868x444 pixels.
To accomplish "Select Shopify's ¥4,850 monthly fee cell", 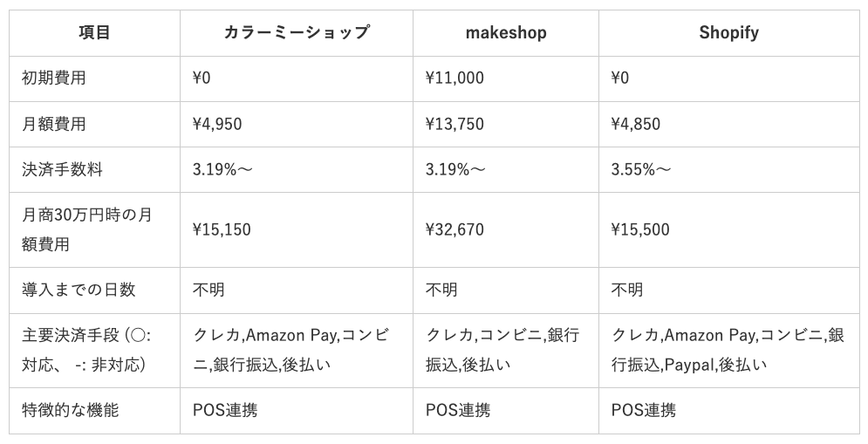I will coord(636,124).
